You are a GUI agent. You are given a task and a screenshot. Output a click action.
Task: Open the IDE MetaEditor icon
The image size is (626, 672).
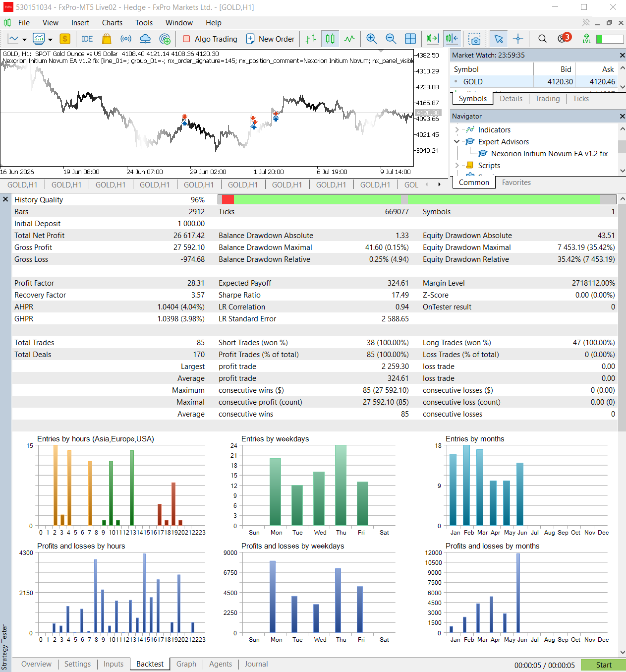click(x=87, y=39)
